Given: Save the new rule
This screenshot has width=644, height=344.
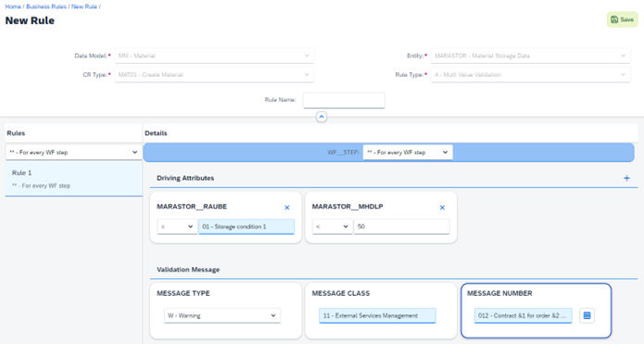Looking at the screenshot, I should point(623,19).
